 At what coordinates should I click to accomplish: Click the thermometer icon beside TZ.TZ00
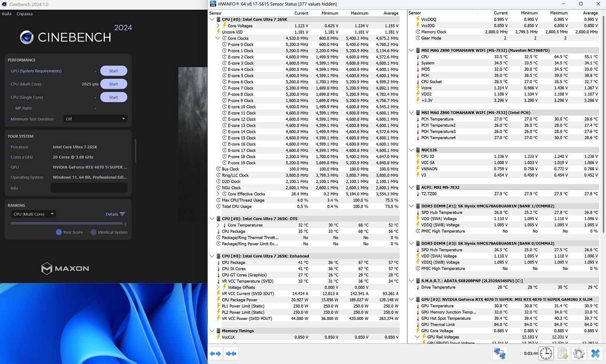418,194
